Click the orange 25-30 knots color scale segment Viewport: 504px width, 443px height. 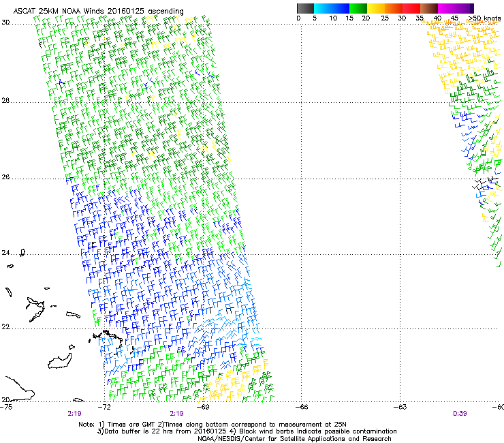[x=394, y=8]
